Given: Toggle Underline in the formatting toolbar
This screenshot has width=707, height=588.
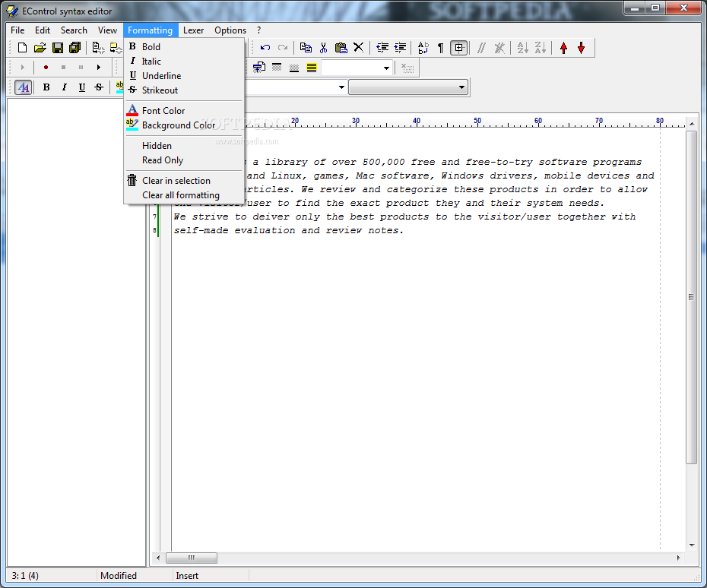Looking at the screenshot, I should coord(81,87).
